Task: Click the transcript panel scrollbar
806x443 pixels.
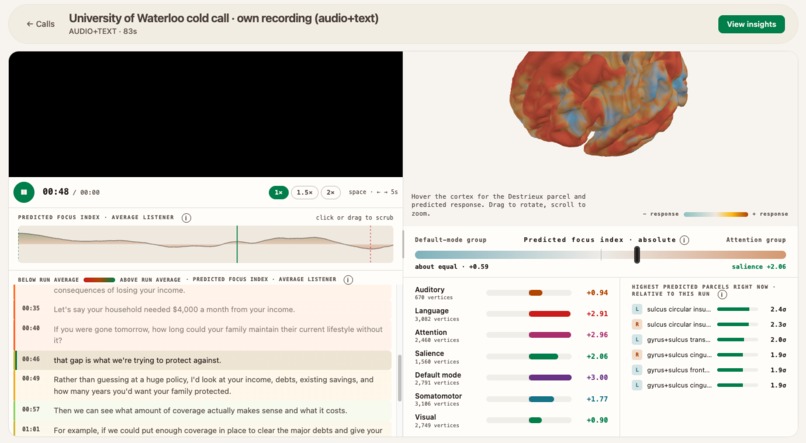Action: 399,378
